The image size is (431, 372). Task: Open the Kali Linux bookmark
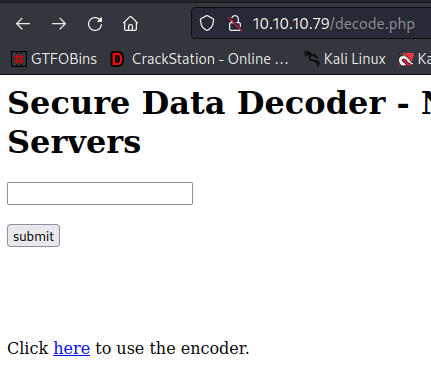[x=345, y=59]
